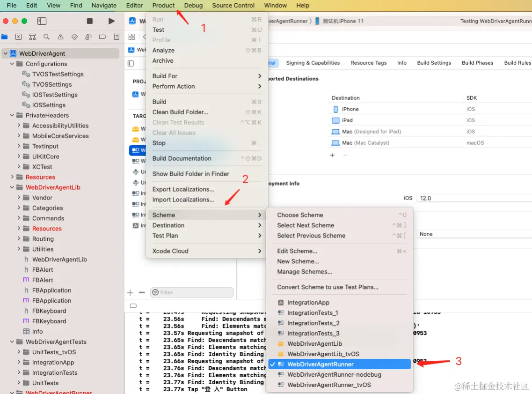The image size is (532, 394).
Task: Collapse the WebDriverAgent project root
Action: (6, 53)
